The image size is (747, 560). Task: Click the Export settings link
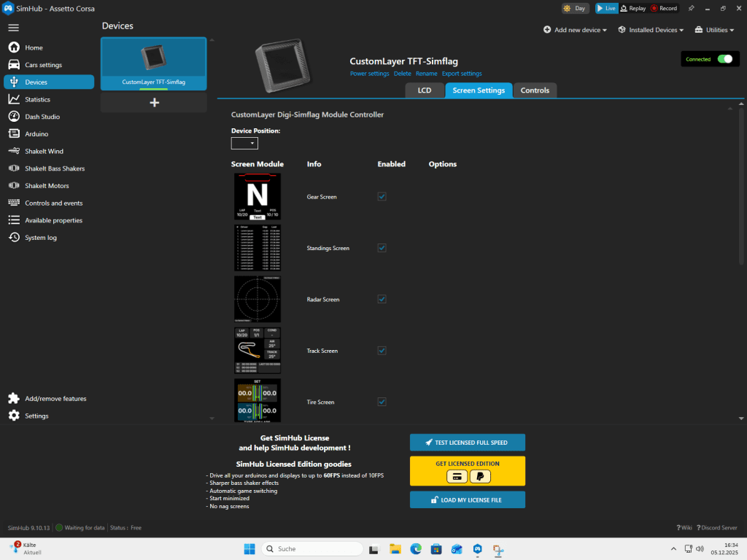point(462,74)
